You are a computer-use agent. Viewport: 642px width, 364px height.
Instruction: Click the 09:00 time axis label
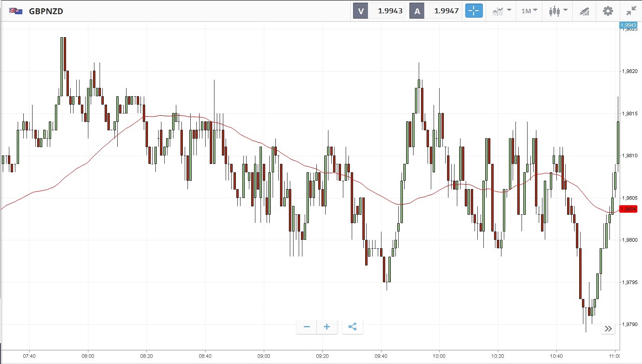(264, 356)
